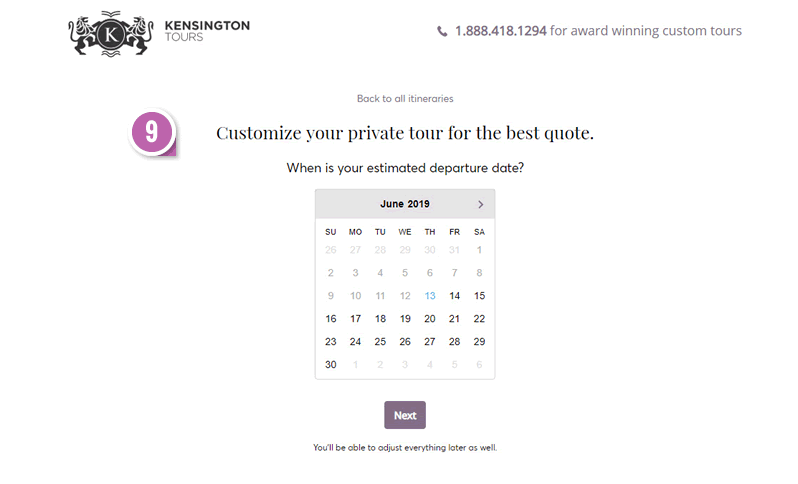The width and height of the screenshot is (798, 484).
Task: Click the phone handset icon
Action: point(442,32)
